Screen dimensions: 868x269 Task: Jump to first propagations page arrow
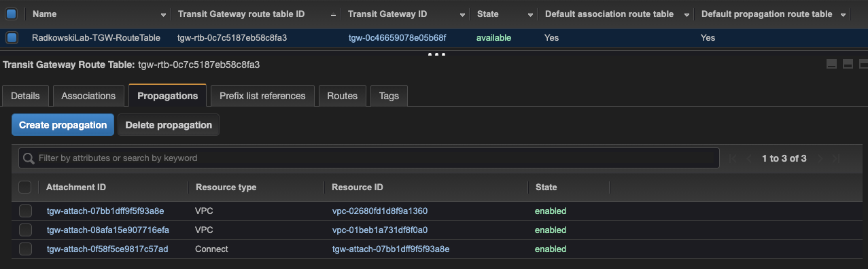tap(732, 158)
